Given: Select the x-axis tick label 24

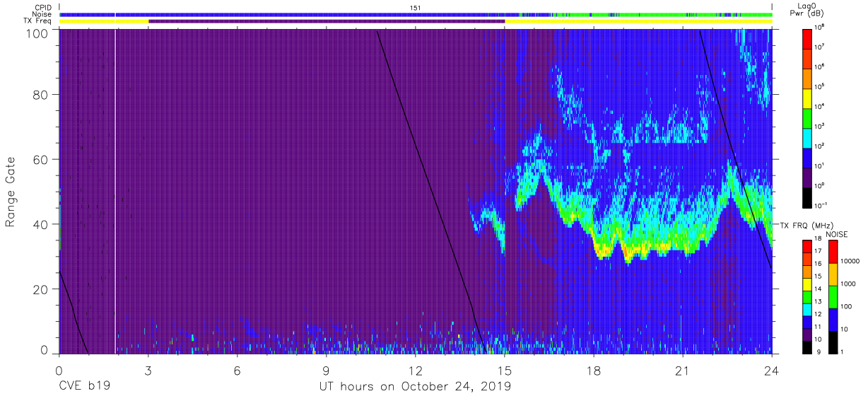Looking at the screenshot, I should click(x=772, y=371).
